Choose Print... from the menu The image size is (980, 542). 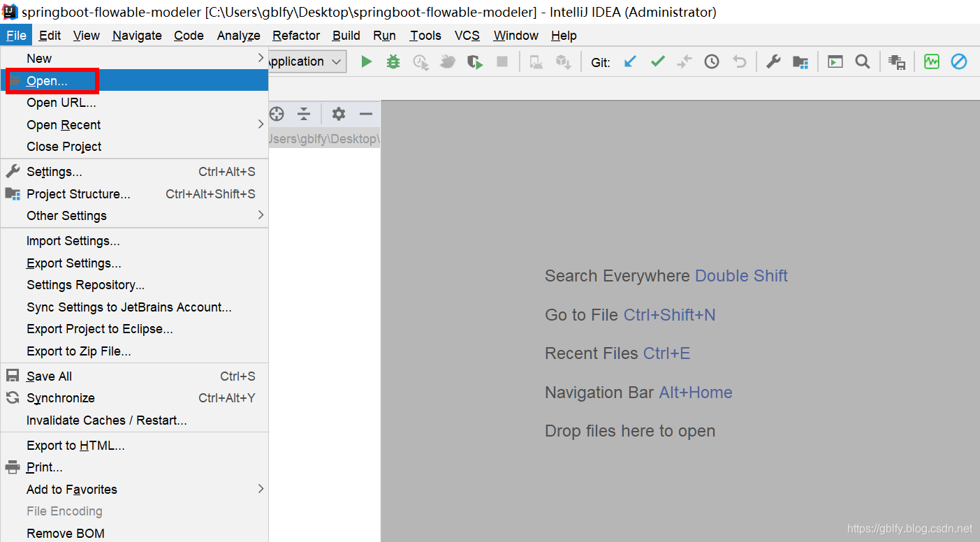(135, 467)
